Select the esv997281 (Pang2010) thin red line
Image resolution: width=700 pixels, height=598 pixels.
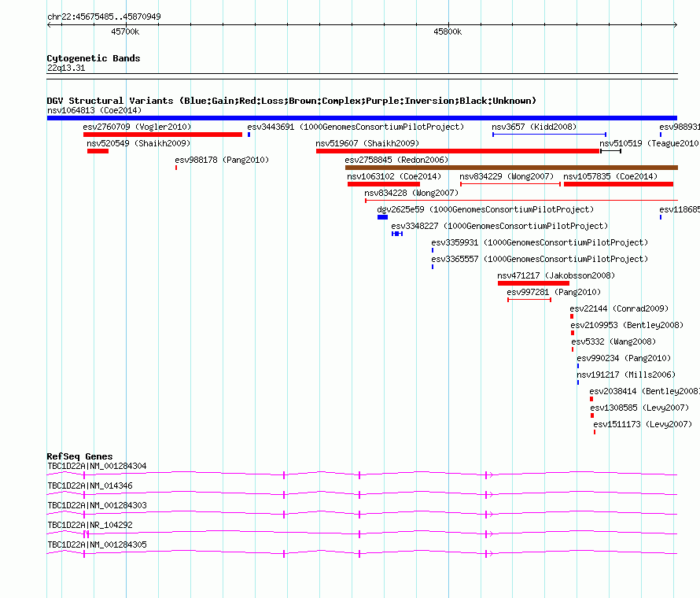(529, 300)
